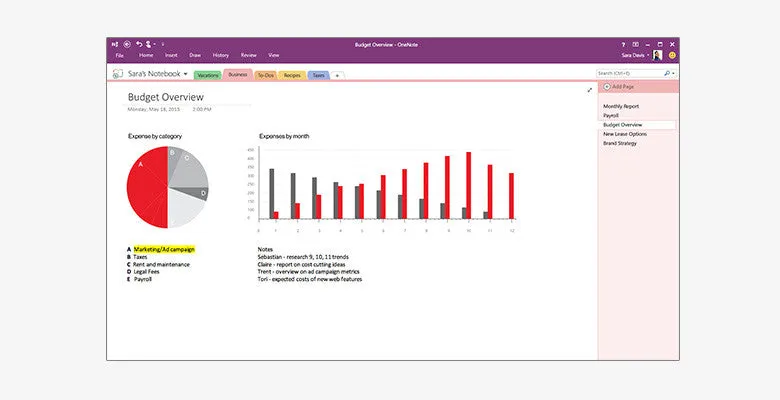
Task: Click the 'Expenses by month' heading
Action: [284, 136]
